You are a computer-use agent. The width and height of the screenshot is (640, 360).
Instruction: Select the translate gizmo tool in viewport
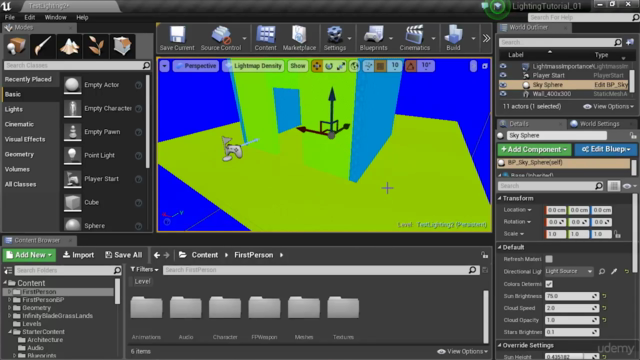pos(317,66)
